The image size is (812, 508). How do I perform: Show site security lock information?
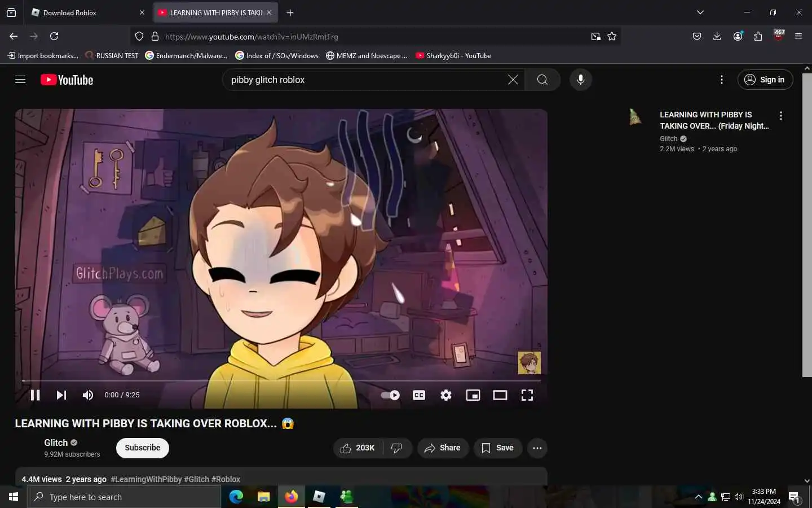[x=155, y=36]
